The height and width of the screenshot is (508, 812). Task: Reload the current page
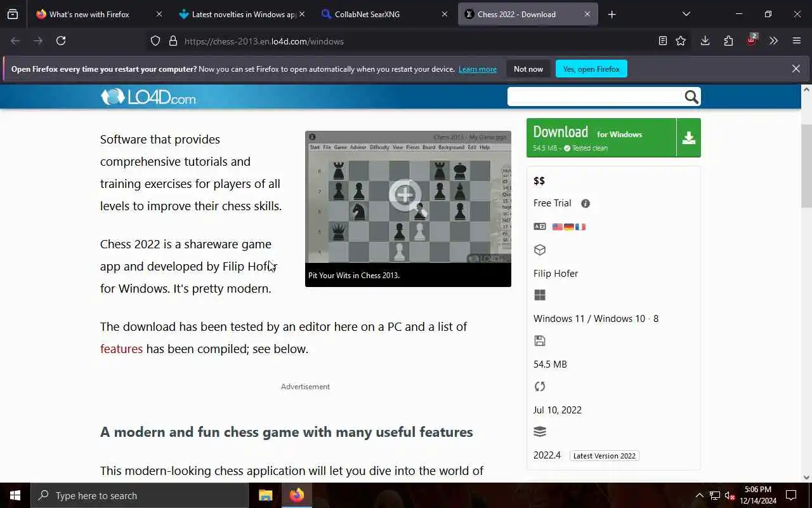tap(61, 41)
